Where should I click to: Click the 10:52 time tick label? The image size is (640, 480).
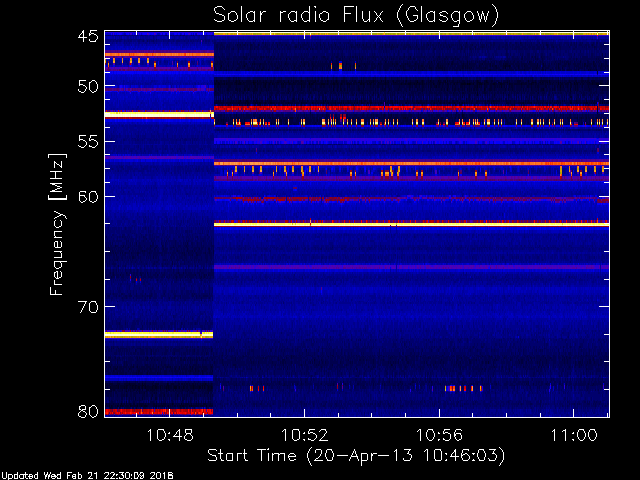pyautogui.click(x=304, y=435)
